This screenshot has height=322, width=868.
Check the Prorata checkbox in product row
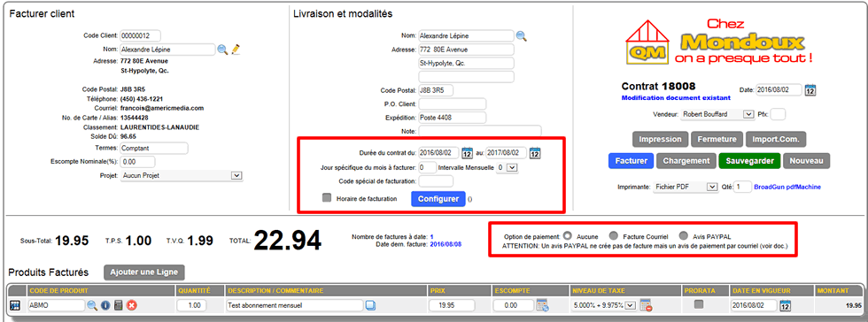699,304
